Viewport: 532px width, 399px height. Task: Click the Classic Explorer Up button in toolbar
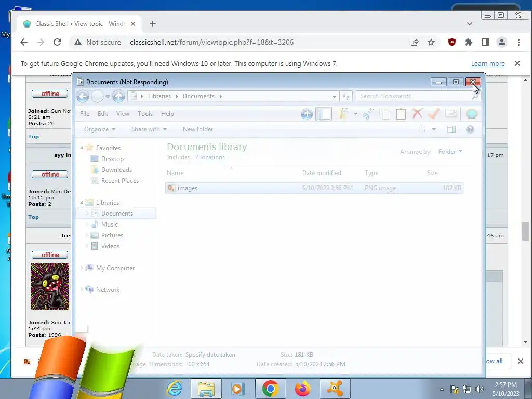tap(307, 114)
